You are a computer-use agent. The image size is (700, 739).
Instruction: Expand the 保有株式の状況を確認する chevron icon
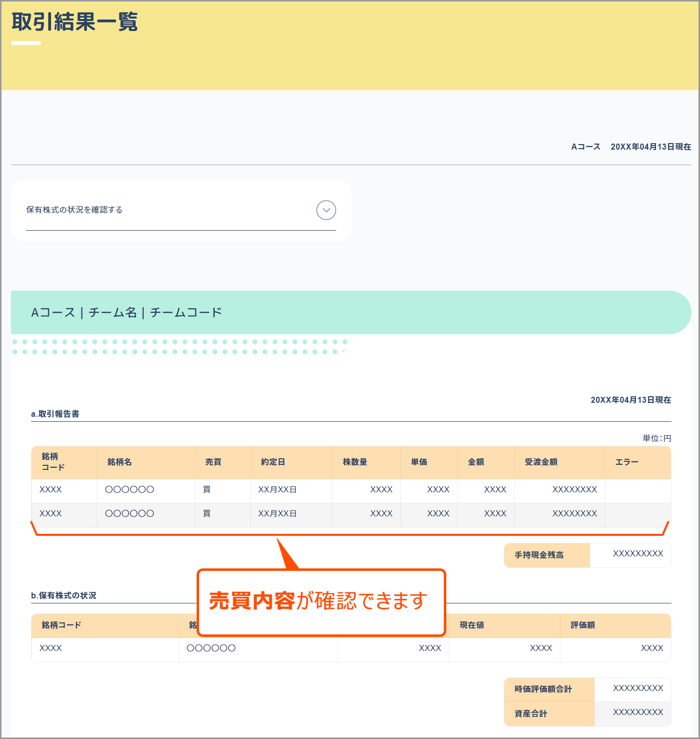pyautogui.click(x=326, y=210)
